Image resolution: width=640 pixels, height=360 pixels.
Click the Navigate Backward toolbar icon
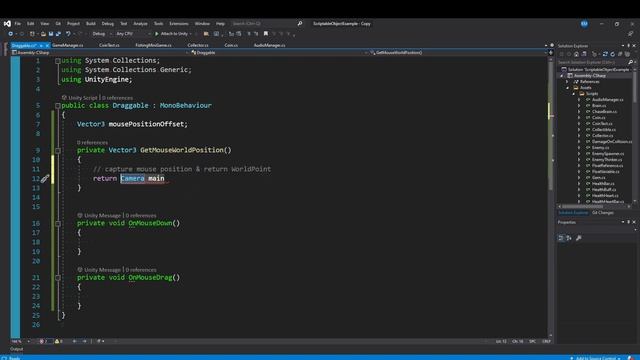click(x=11, y=34)
